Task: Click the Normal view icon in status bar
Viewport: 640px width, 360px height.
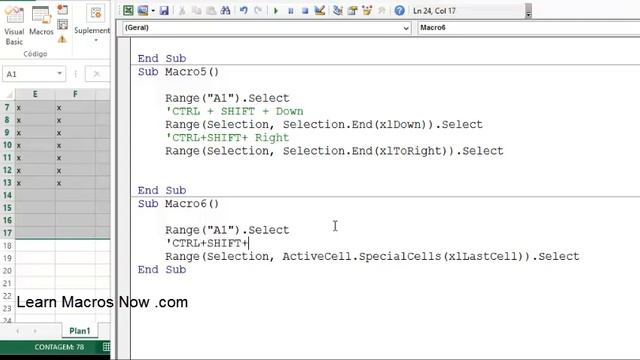Action: [106, 347]
